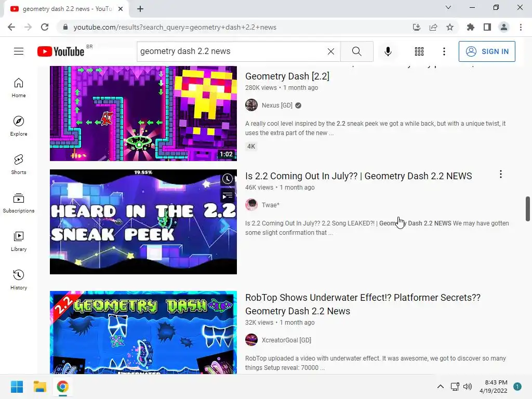Open the YouTube hamburger guide menu
Screen dimensions: 532x399
coord(19,51)
